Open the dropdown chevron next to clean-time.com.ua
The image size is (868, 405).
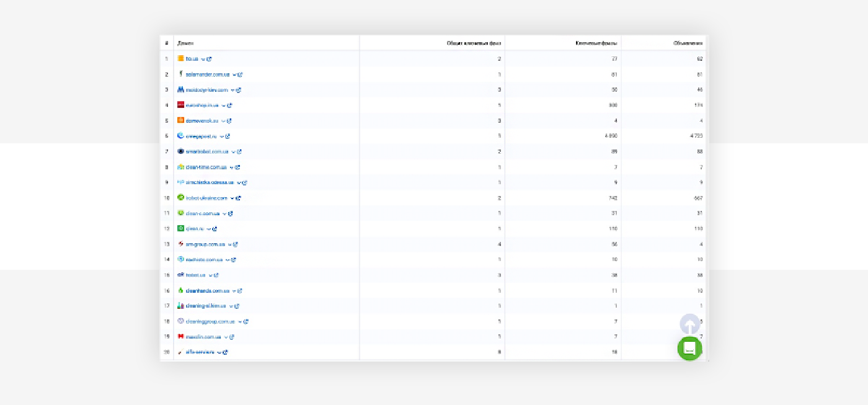232,167
